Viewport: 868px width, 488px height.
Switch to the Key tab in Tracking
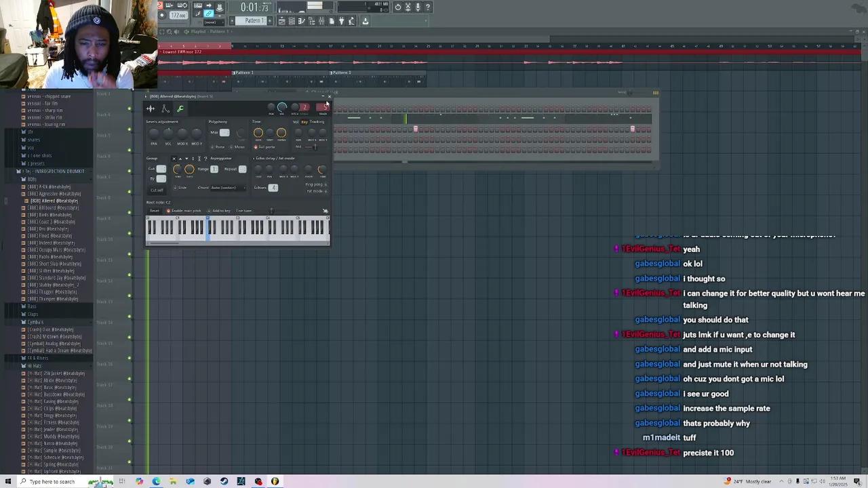304,122
